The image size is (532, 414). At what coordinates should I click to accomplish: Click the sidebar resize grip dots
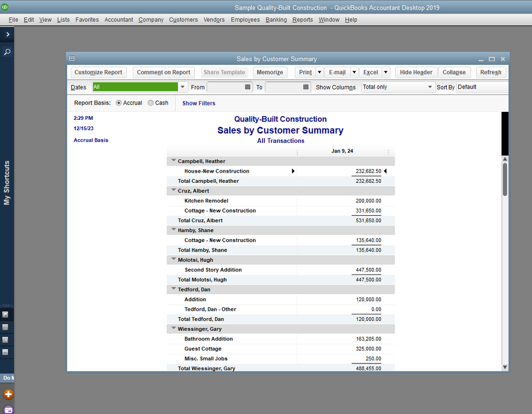coord(6,306)
